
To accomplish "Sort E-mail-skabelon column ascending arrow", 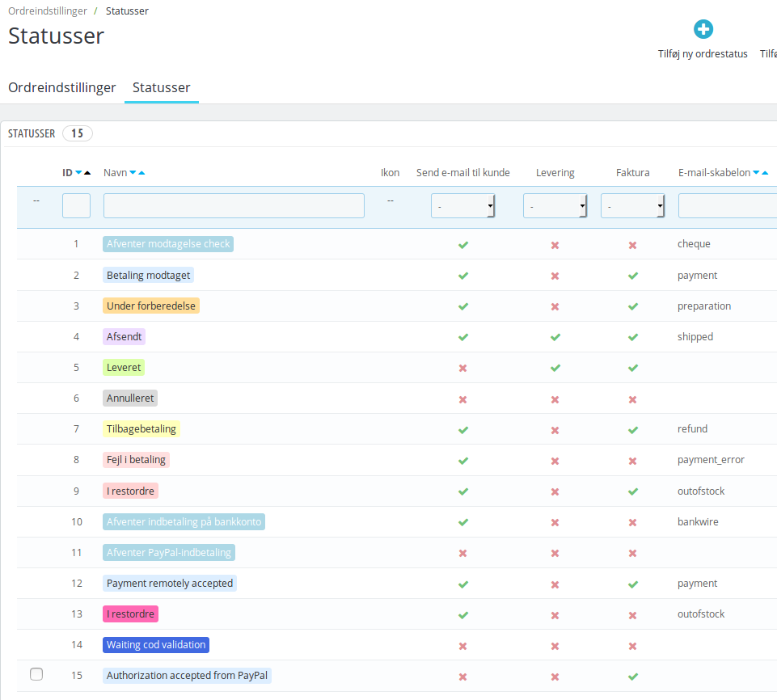I will (x=765, y=172).
